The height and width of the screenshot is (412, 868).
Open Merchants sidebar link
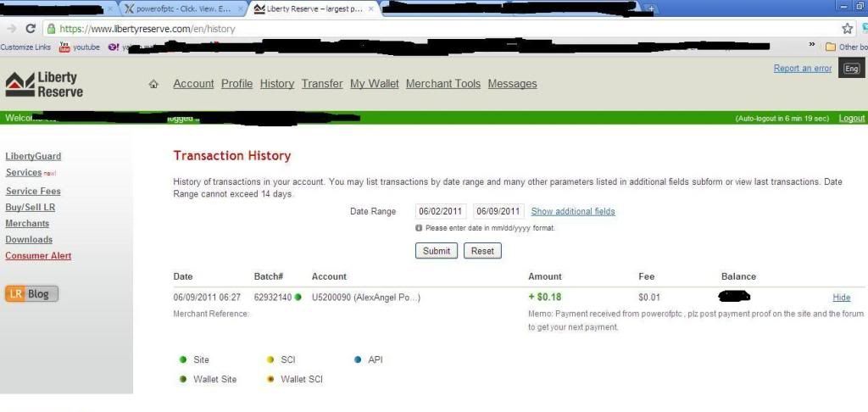tap(27, 223)
